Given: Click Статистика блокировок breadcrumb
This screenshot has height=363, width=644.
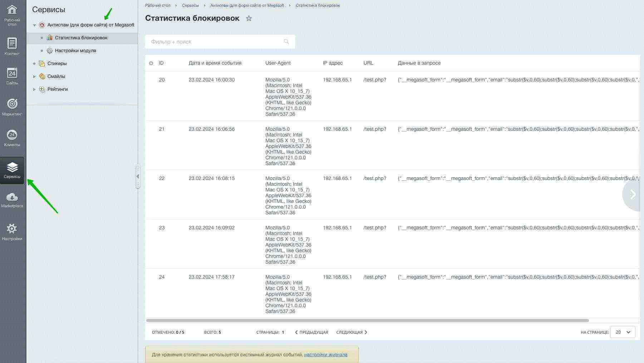Looking at the screenshot, I should (318, 5).
